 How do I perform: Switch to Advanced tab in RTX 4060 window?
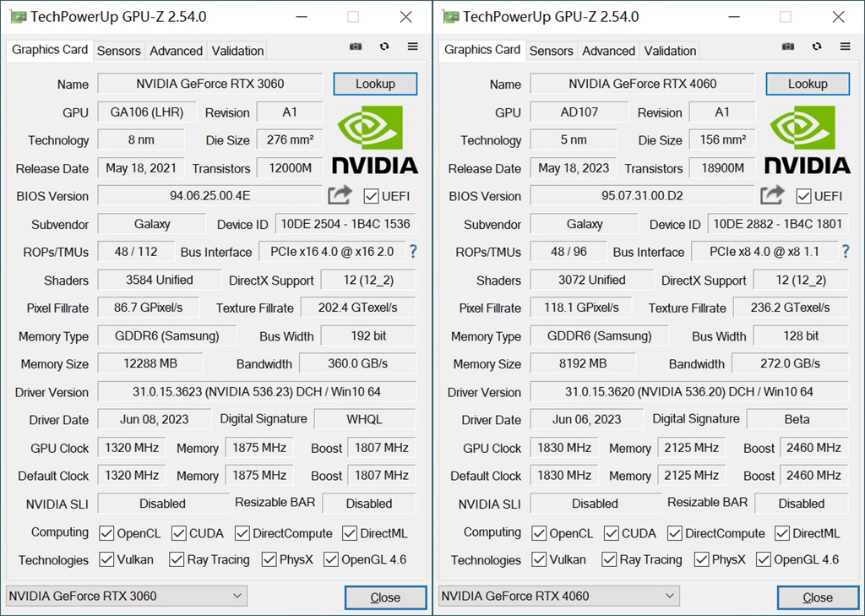coord(608,51)
